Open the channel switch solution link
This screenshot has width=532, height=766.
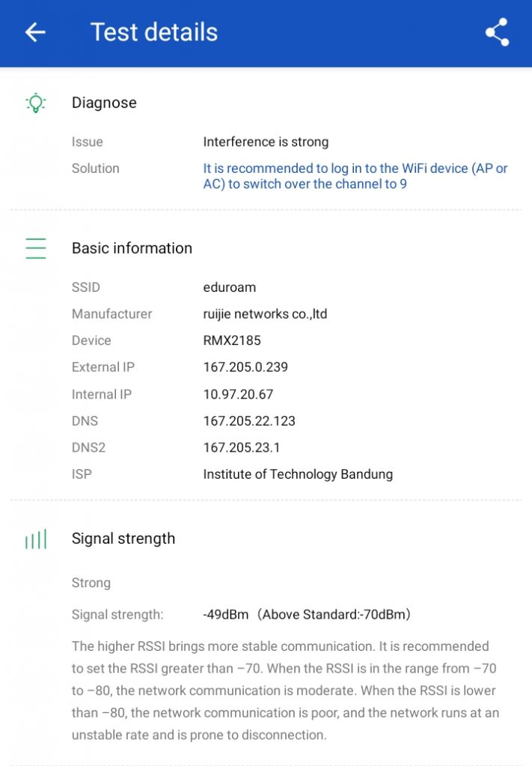[x=355, y=176]
